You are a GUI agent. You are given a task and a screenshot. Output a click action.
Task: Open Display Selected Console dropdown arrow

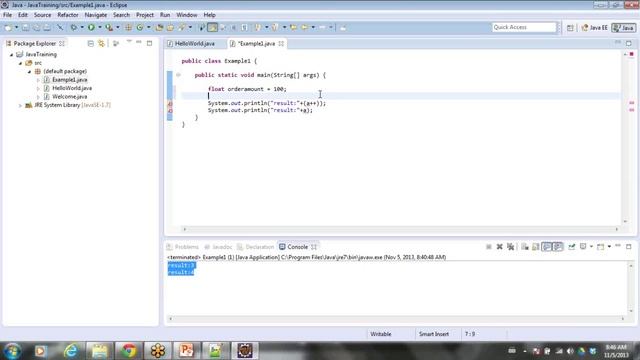tap(591, 247)
